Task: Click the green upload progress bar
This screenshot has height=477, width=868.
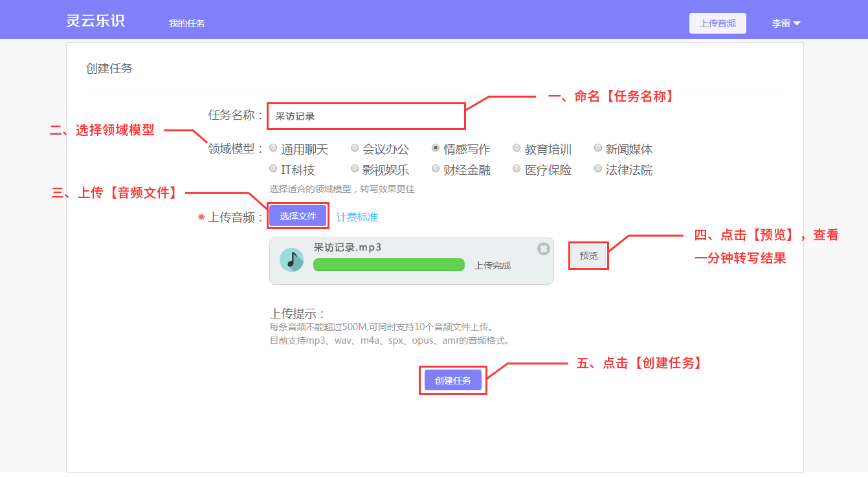Action: point(388,265)
